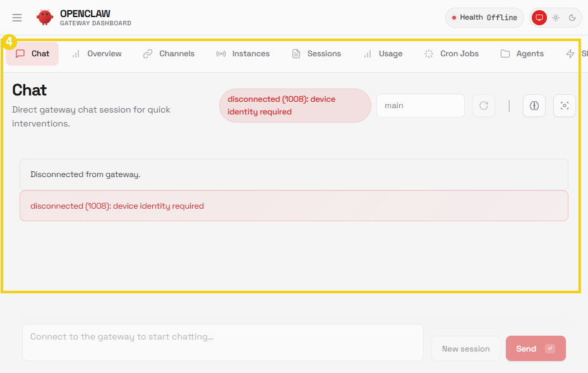Enable light theme with the sun icon
Image resolution: width=588 pixels, height=373 pixels.
(x=556, y=18)
